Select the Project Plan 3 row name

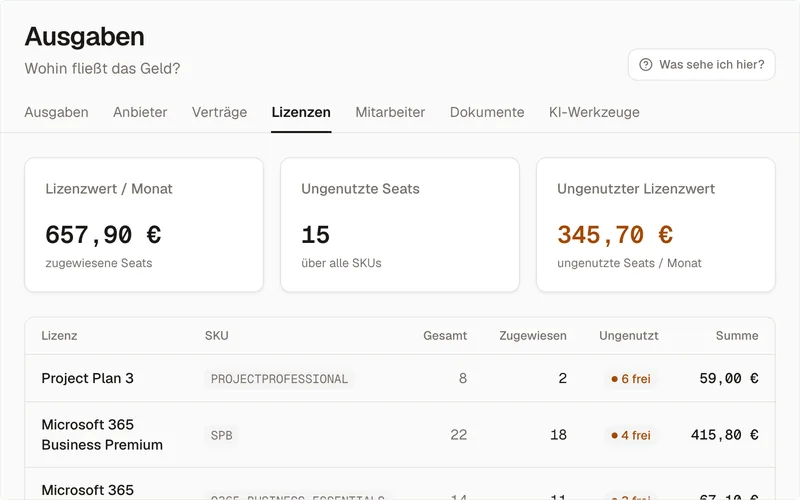point(87,378)
